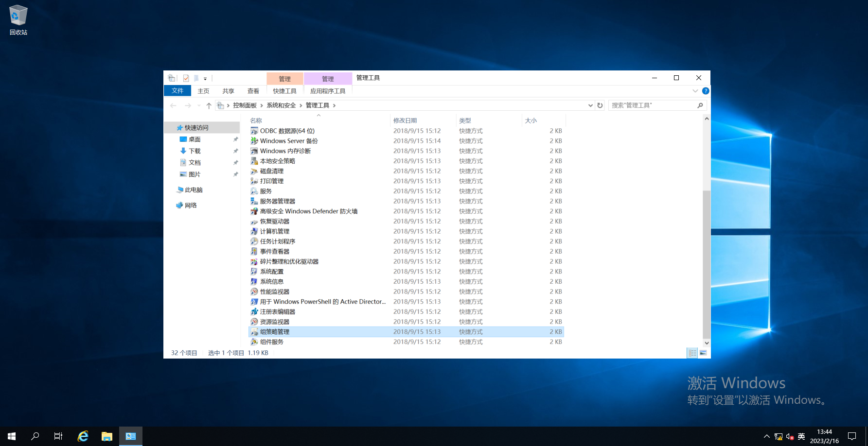The image size is (868, 446).
Task: Click the up-directory arrow button
Action: (209, 105)
